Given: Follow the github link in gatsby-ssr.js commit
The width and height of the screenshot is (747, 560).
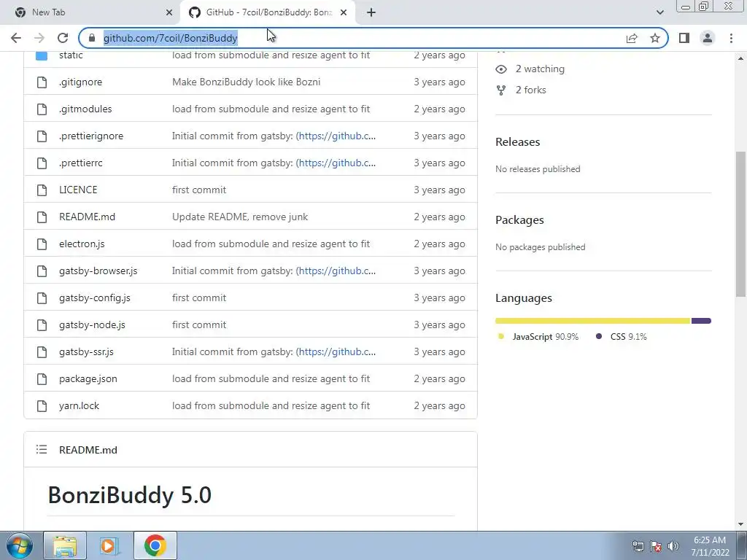Looking at the screenshot, I should click(x=337, y=352).
